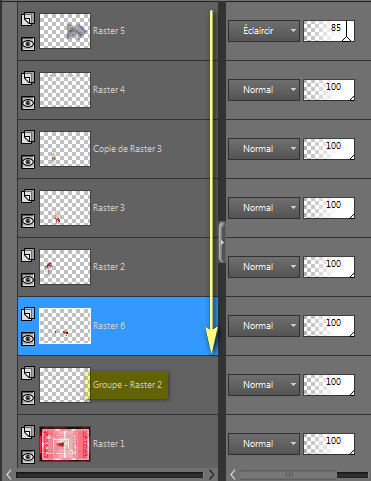Click the Copie de Raster 3 layer type icon
This screenshot has height=481, width=371.
(x=28, y=137)
